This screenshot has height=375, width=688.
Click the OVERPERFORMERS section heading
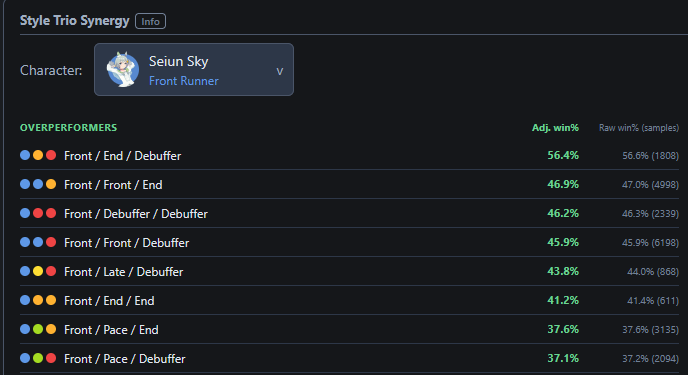68,128
